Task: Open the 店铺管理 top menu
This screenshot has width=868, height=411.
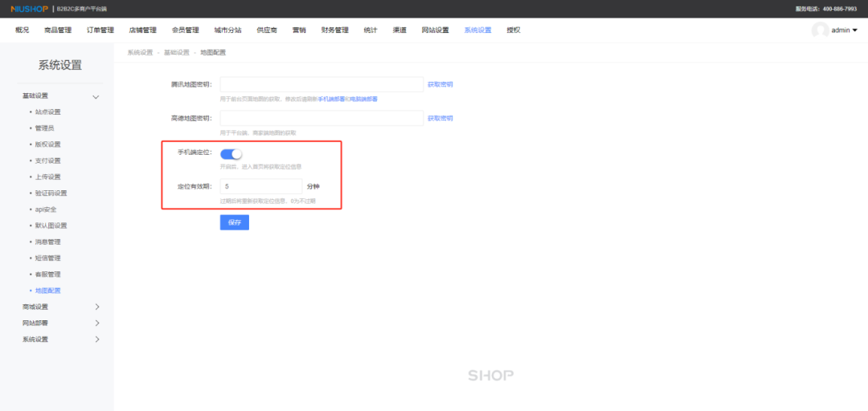Action: [143, 31]
